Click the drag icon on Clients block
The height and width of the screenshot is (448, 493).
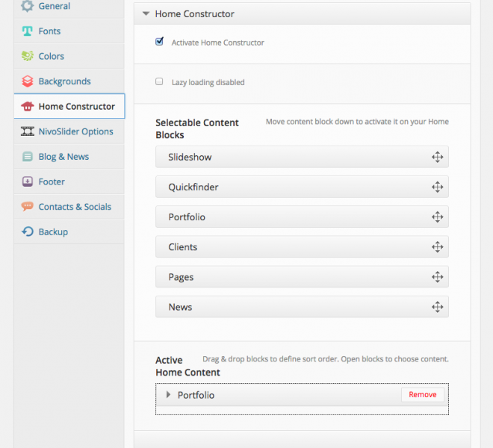coord(438,246)
